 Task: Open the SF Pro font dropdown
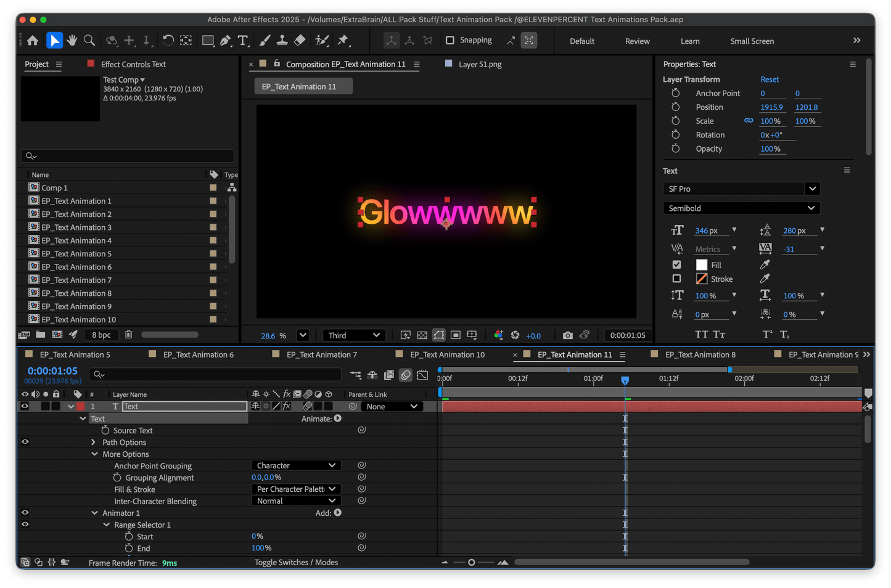pyautogui.click(x=811, y=189)
